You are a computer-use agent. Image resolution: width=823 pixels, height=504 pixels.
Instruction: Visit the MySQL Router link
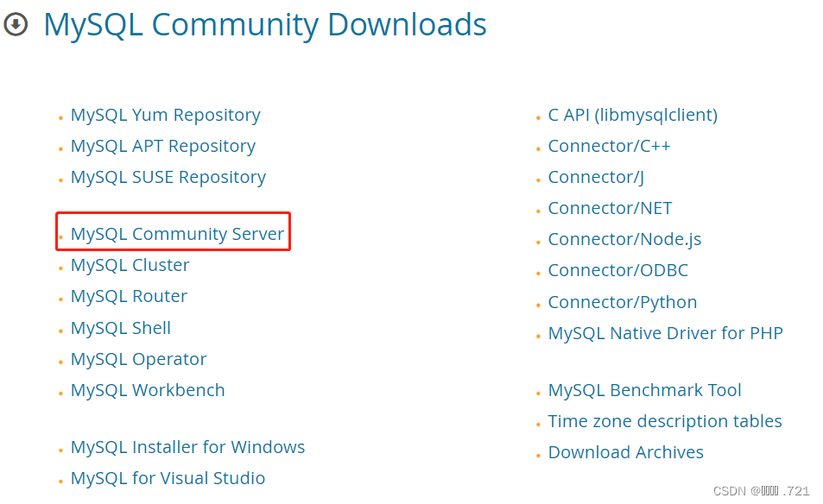coord(130,296)
